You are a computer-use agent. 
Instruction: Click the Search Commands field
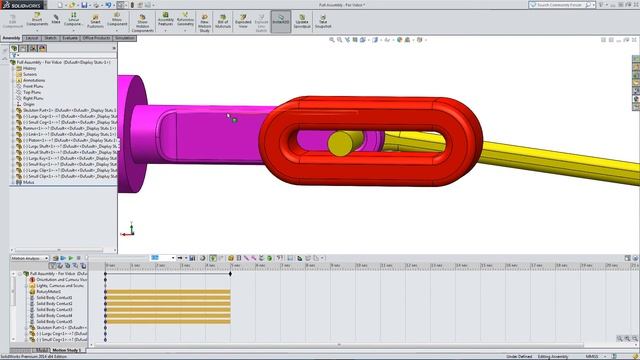point(561,5)
